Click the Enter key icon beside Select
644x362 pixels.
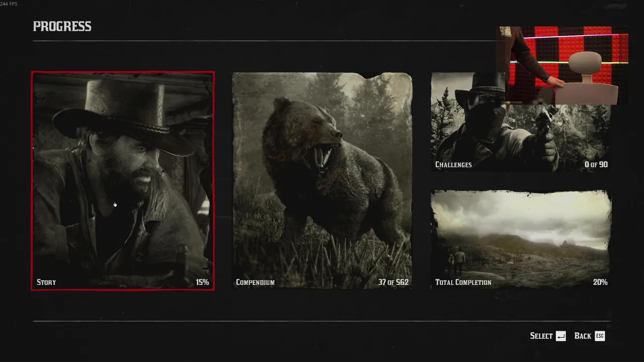(561, 336)
